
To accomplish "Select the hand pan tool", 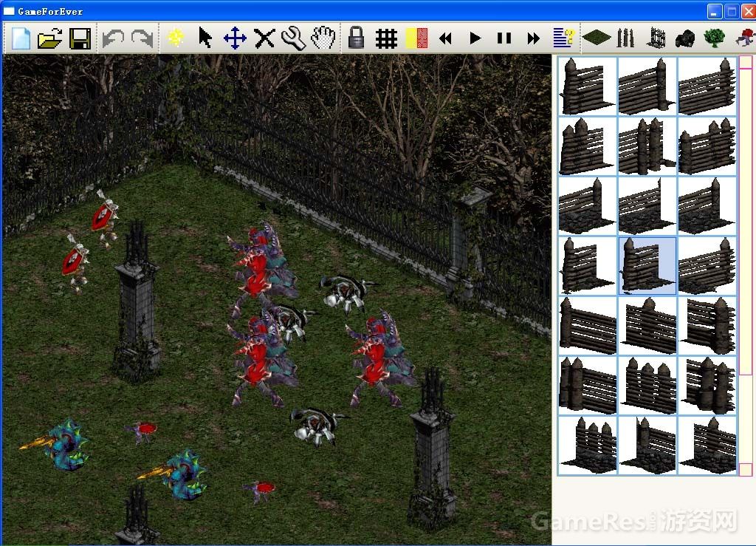I will pos(323,38).
